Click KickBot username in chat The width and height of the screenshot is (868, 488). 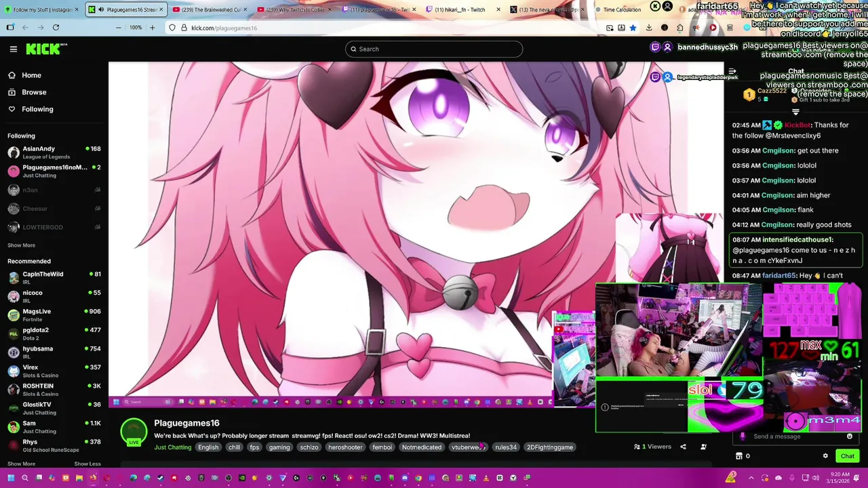(797, 125)
